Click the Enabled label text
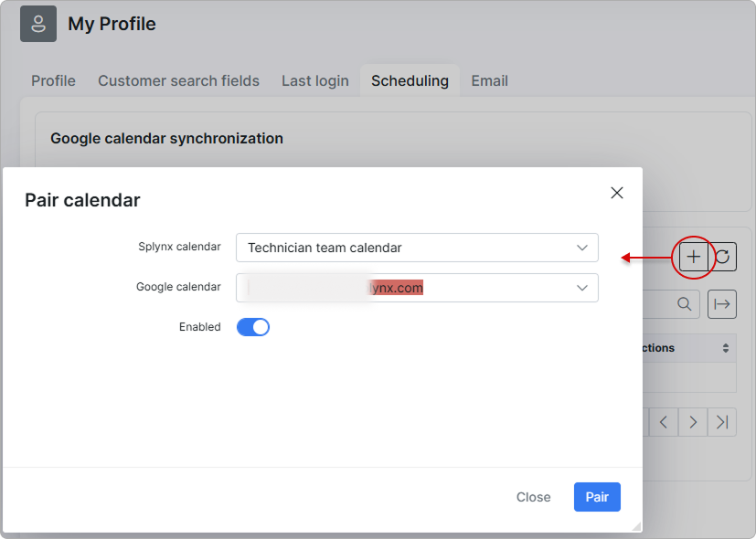 [199, 326]
